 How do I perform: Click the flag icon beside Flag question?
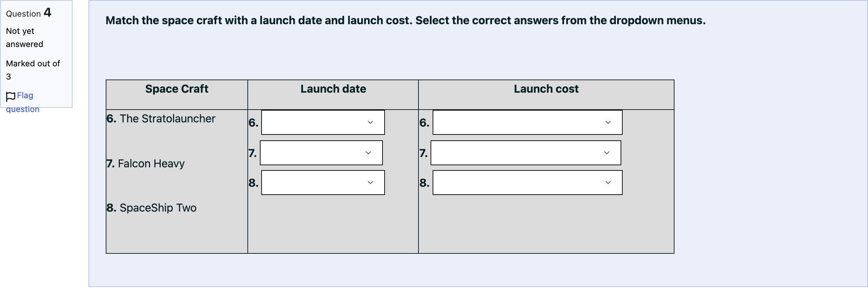[x=11, y=96]
